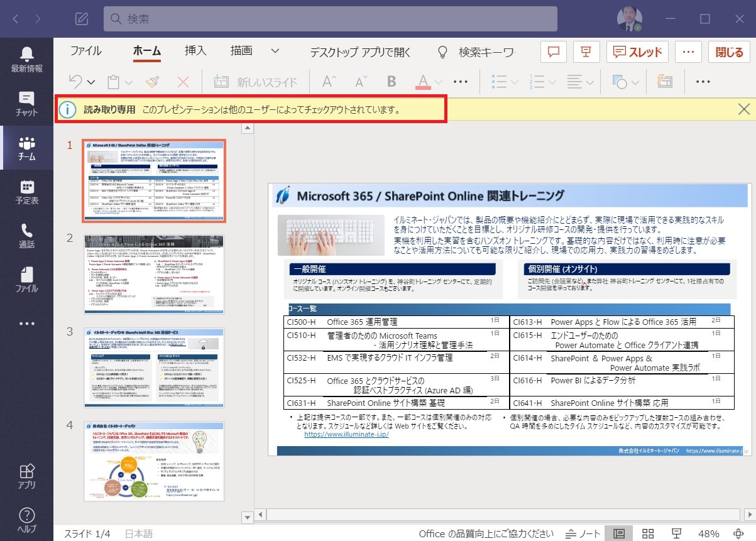The height and width of the screenshot is (541, 756).
Task: Open the Help (ヘルプ) sidebar icon
Action: point(26,520)
